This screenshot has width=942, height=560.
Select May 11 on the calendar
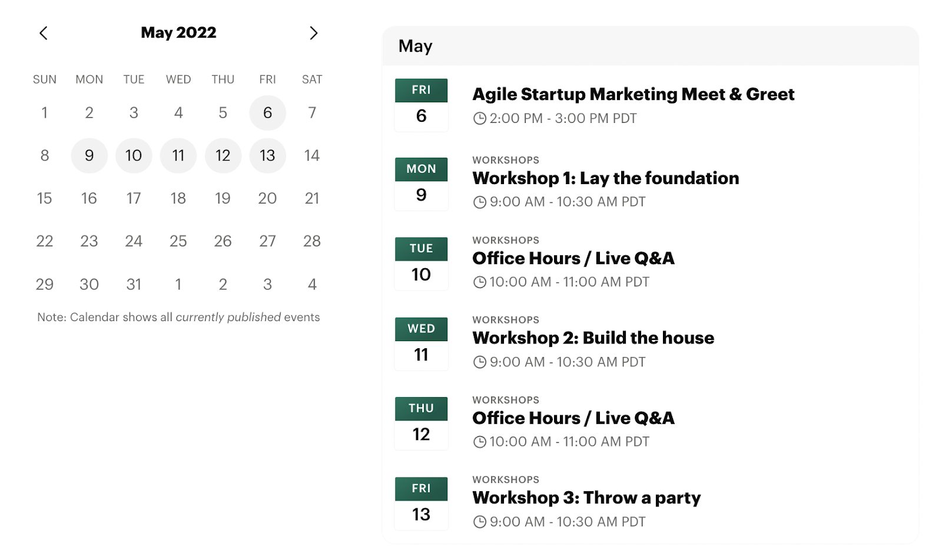pyautogui.click(x=178, y=156)
